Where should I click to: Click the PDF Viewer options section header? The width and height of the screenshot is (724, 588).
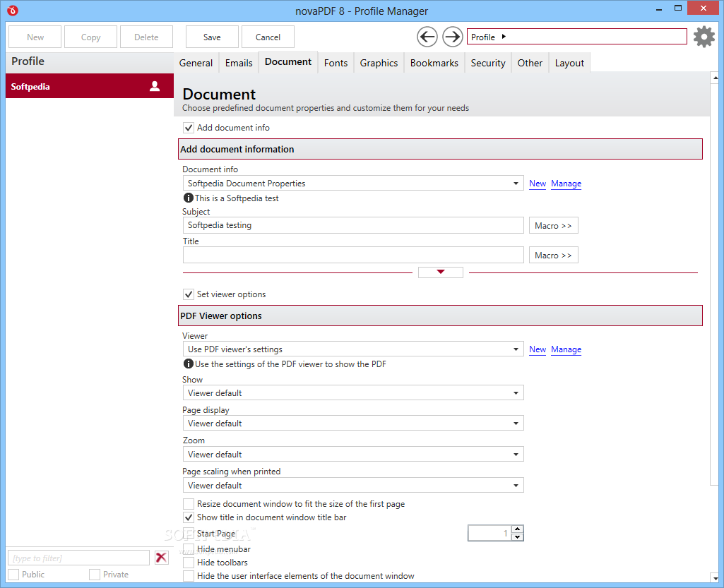pos(441,316)
